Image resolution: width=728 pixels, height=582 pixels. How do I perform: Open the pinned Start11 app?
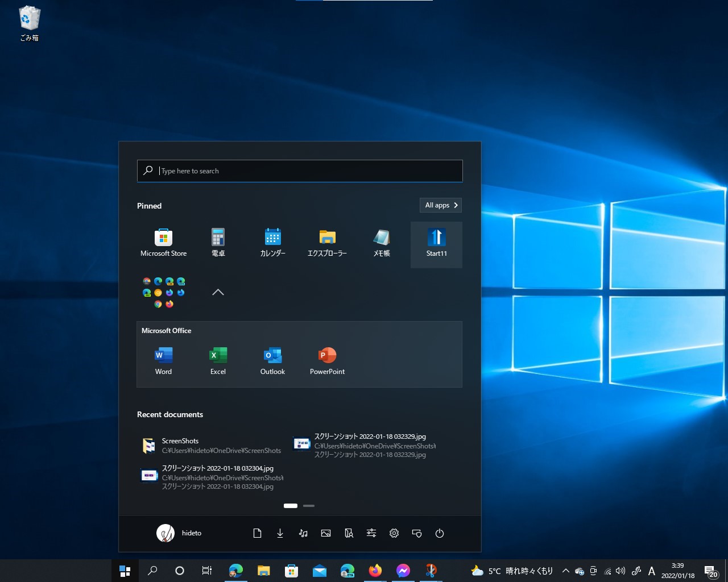(436, 244)
